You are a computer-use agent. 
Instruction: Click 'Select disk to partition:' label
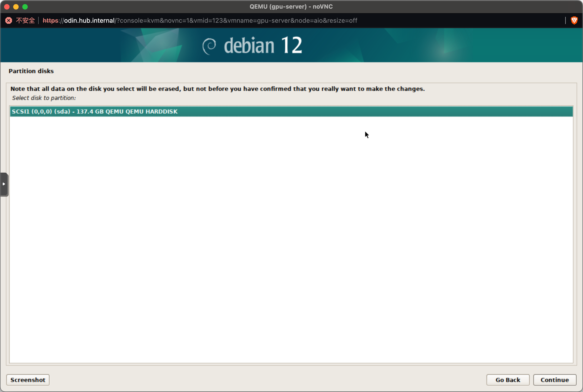[44, 98]
